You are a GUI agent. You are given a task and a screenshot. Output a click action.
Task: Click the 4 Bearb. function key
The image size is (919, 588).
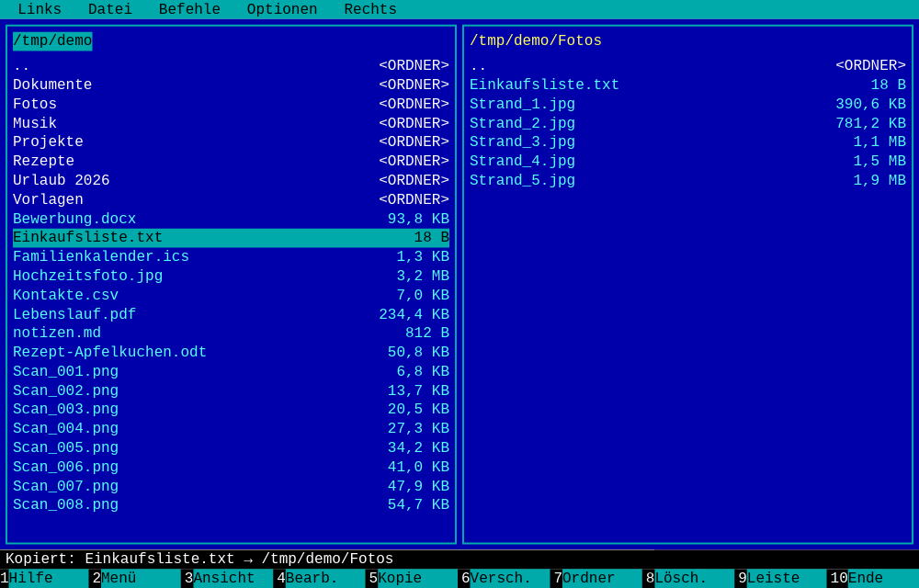[x=320, y=578]
